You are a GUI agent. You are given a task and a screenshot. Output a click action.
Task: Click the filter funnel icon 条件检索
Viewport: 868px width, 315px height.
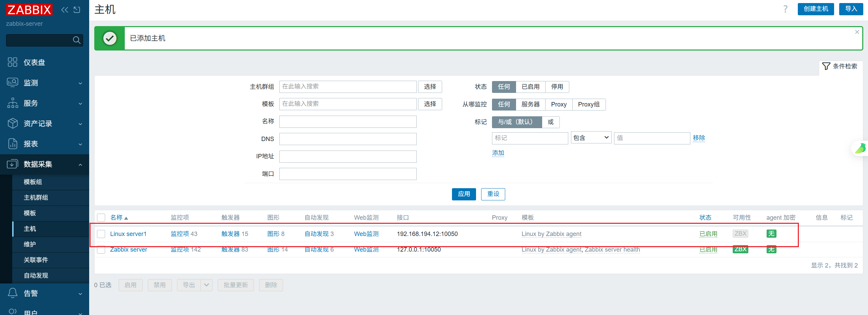tap(826, 66)
